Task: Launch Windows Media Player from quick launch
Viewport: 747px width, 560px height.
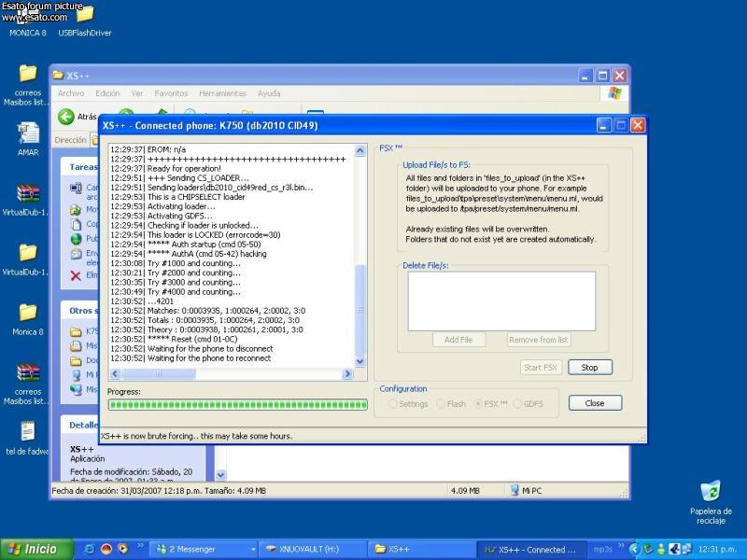Action: pos(122,549)
